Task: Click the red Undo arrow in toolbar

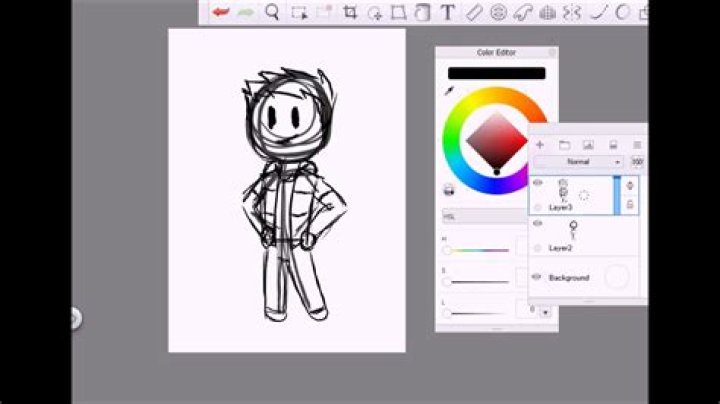Action: [x=221, y=12]
